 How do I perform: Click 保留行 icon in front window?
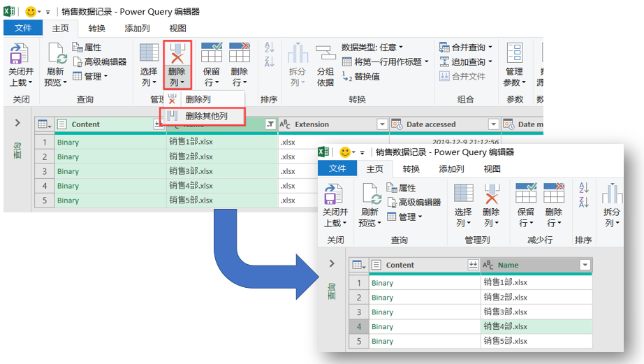tap(526, 193)
